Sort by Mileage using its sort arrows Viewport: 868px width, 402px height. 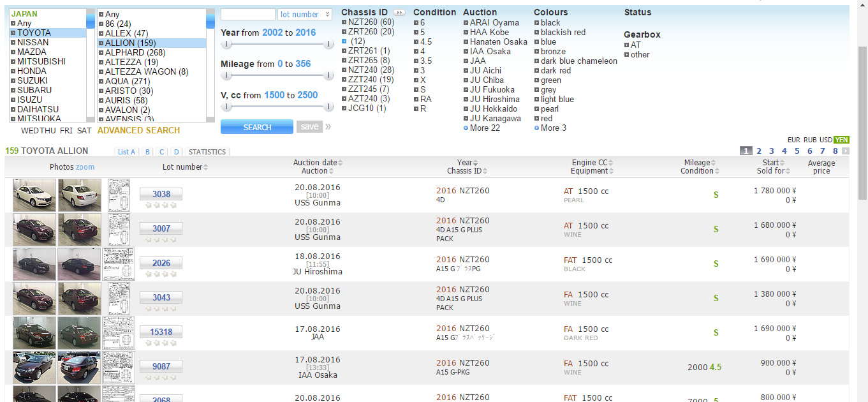click(x=714, y=163)
